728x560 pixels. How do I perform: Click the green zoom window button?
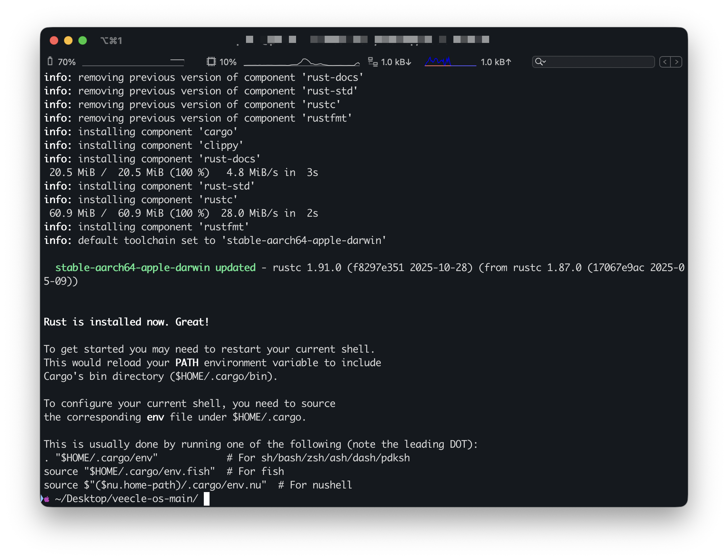pos(83,40)
